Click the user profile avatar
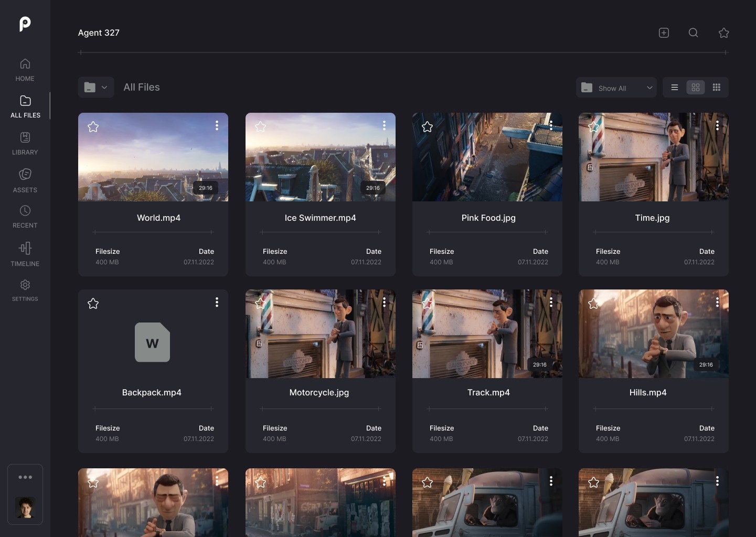Image resolution: width=756 pixels, height=537 pixels. 25,508
